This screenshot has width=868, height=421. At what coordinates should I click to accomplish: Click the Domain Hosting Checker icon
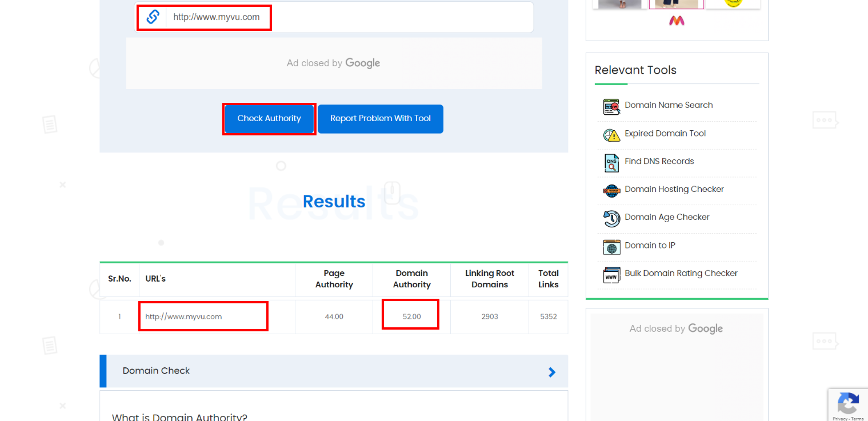tap(611, 190)
